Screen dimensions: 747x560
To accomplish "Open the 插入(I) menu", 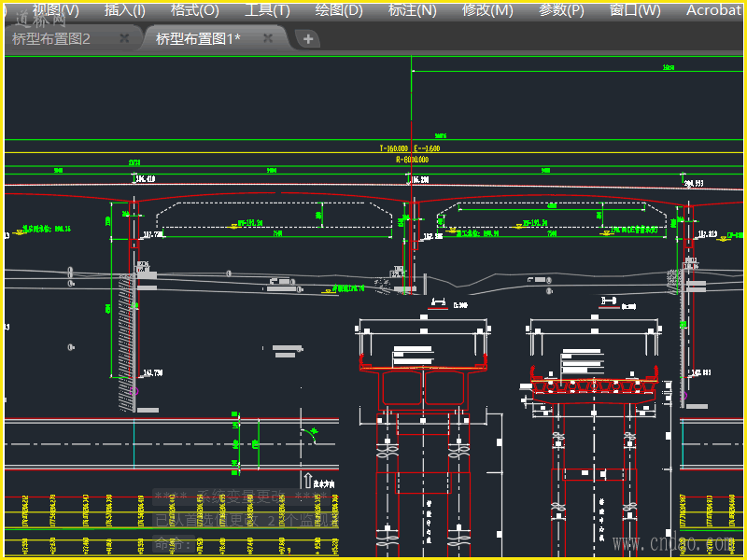I will (125, 10).
